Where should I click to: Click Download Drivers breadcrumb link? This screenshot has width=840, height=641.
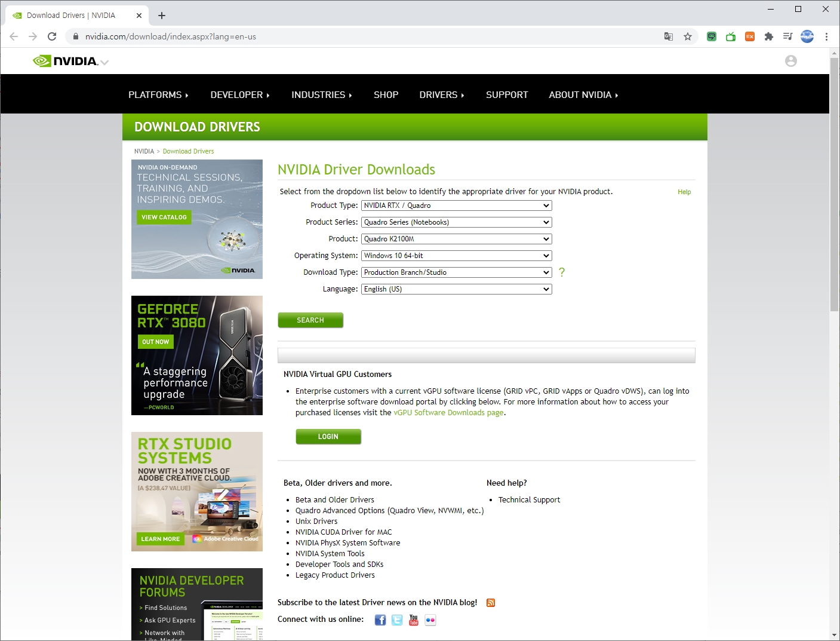click(x=188, y=152)
